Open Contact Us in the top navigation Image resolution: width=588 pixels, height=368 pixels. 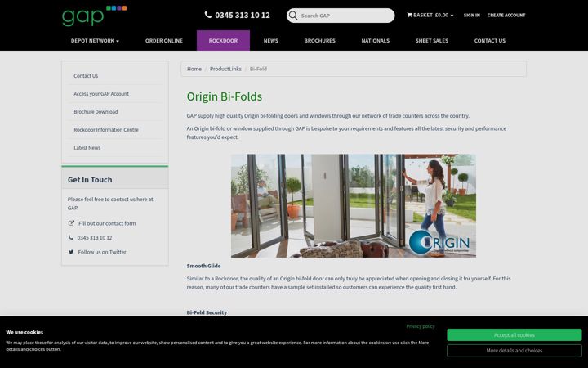coord(490,41)
